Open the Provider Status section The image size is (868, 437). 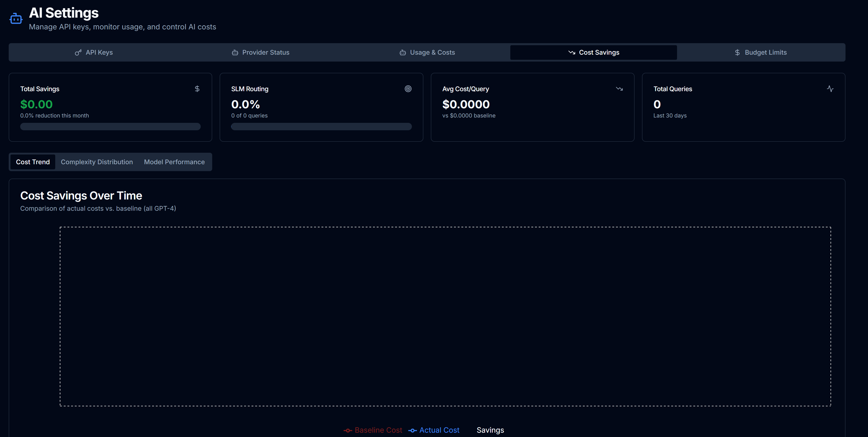[261, 53]
